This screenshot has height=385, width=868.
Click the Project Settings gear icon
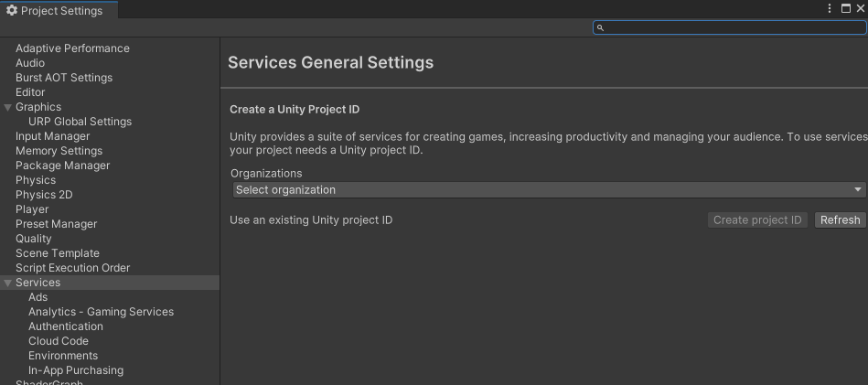point(12,10)
